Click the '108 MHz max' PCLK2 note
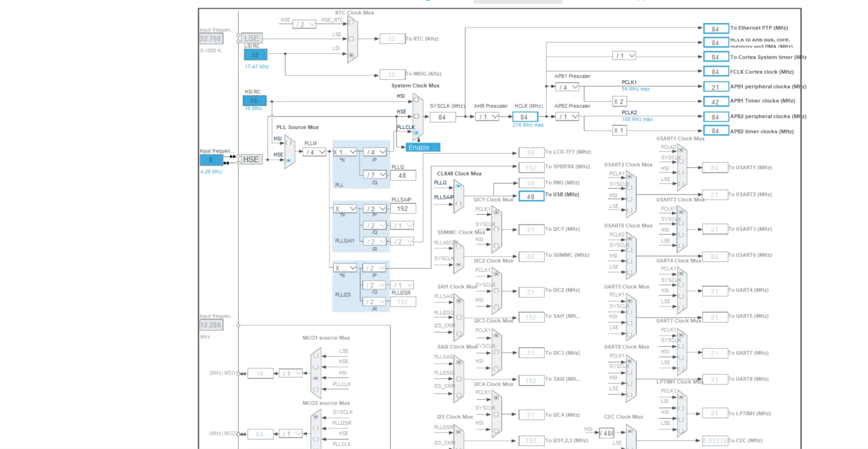The image size is (868, 449). (x=637, y=119)
